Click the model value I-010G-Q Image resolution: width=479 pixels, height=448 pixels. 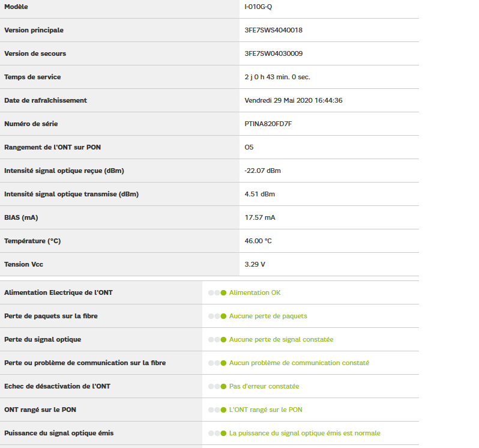tap(259, 7)
